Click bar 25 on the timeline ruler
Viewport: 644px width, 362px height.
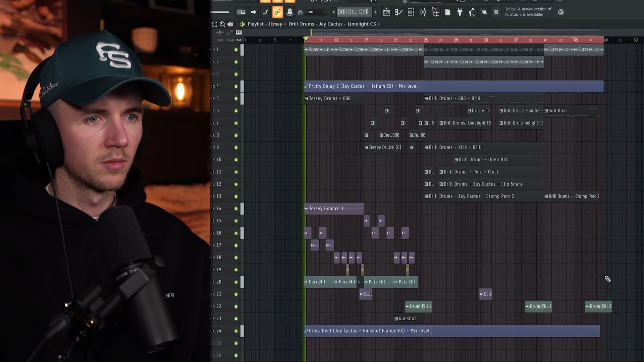pyautogui.click(x=426, y=40)
